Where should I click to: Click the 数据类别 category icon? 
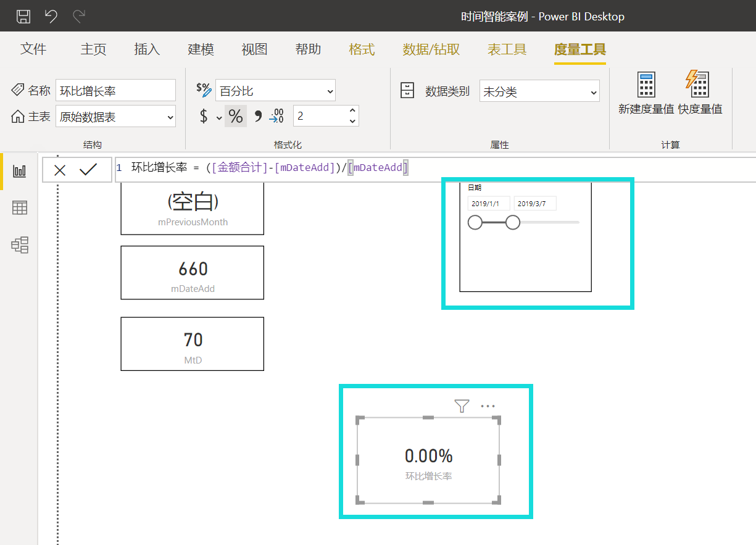pyautogui.click(x=407, y=91)
